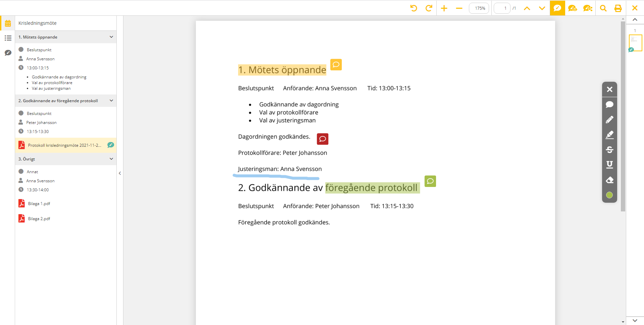Click the Annat item type label
The width and height of the screenshot is (644, 325).
[33, 172]
